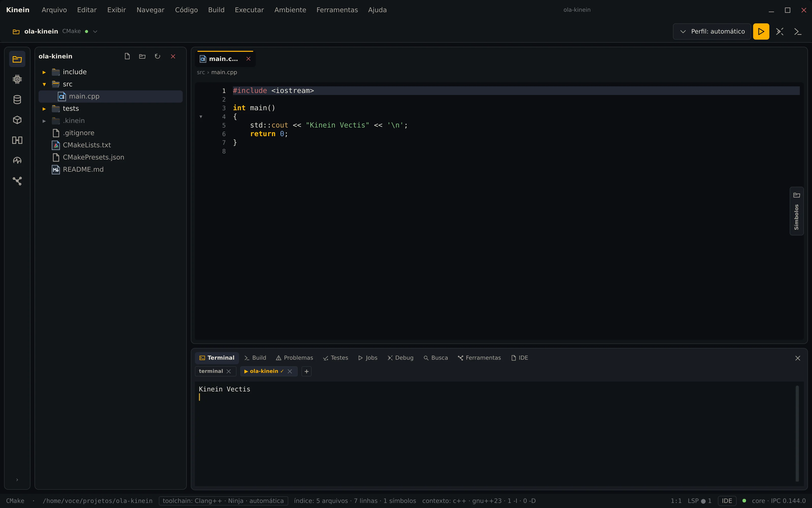This screenshot has width=812, height=508.
Task: Open the Arquivo menu
Action: pyautogui.click(x=54, y=10)
